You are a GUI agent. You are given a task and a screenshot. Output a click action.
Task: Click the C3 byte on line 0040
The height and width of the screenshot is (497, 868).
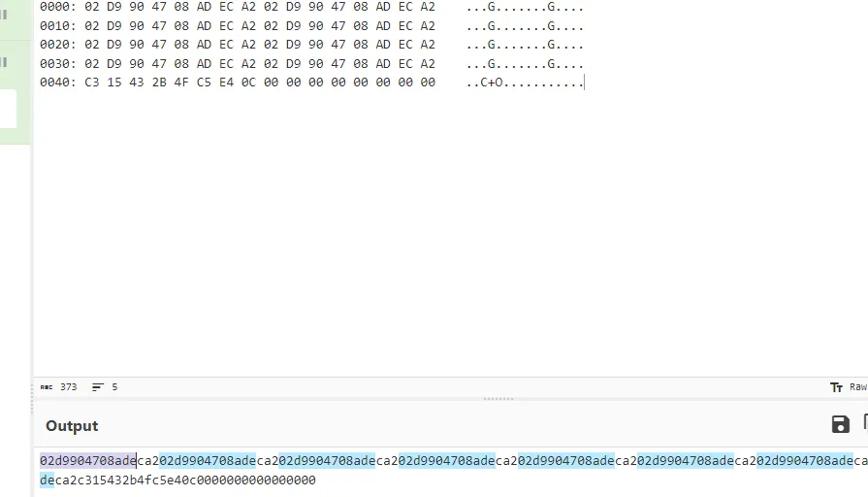(92, 83)
